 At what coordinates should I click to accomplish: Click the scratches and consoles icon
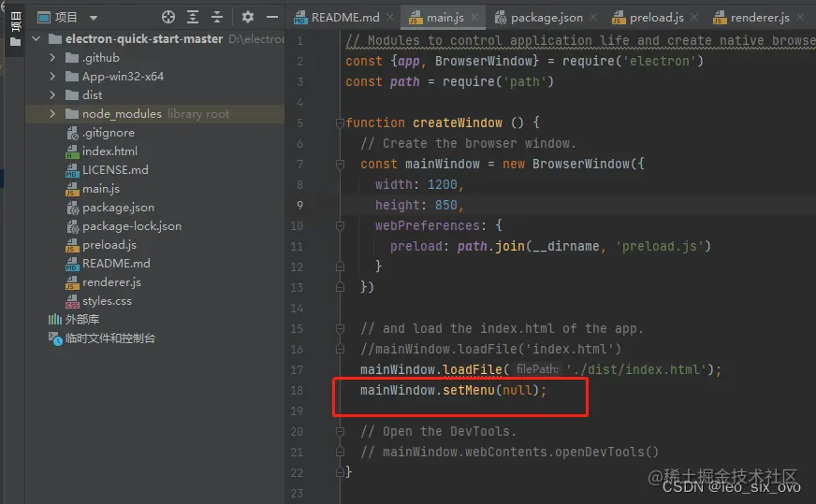[x=55, y=338]
